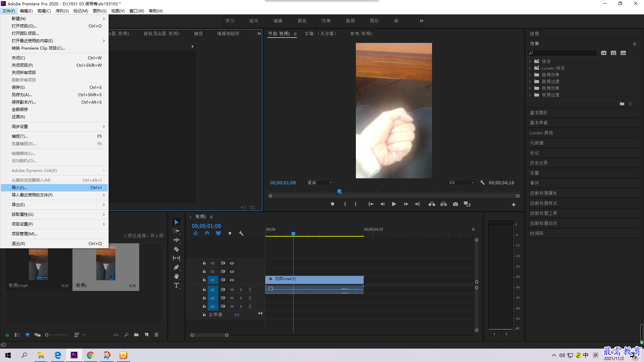This screenshot has height=362, width=644.
Task: Select the Type tool
Action: point(176,285)
